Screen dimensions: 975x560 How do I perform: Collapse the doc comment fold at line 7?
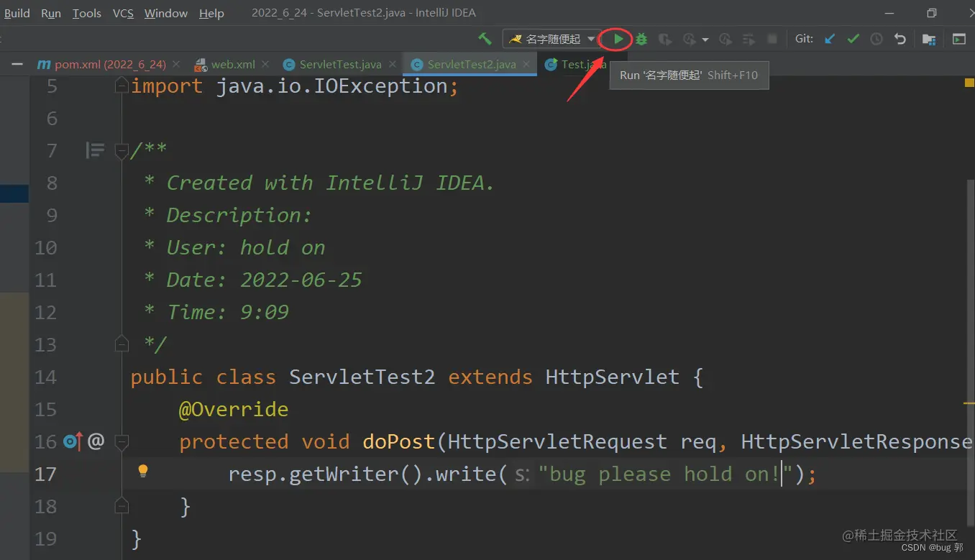(122, 151)
